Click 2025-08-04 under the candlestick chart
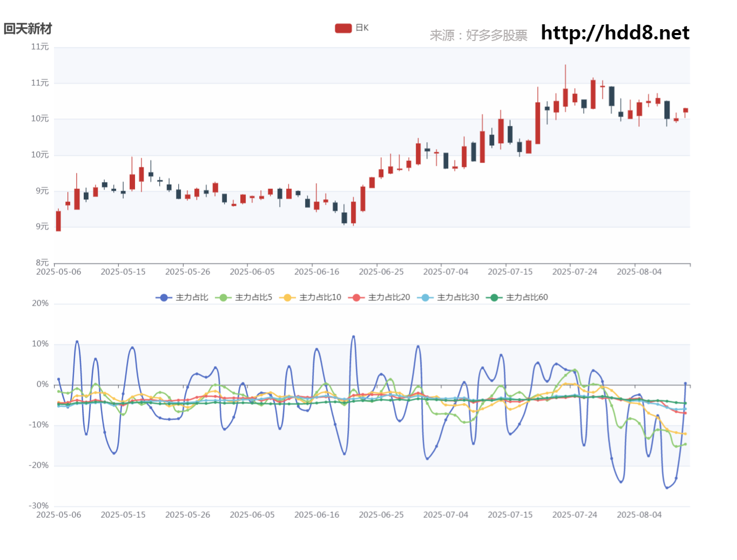The image size is (737, 560). [x=639, y=272]
